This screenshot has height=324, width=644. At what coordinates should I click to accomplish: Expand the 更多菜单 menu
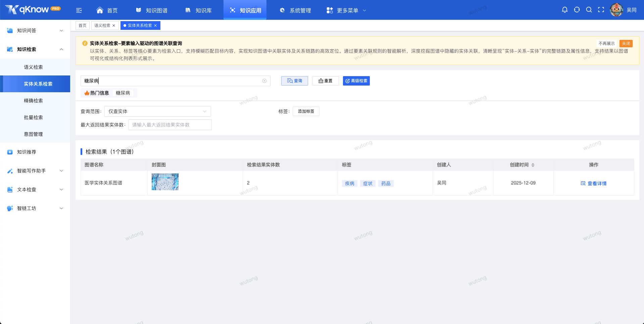point(346,10)
